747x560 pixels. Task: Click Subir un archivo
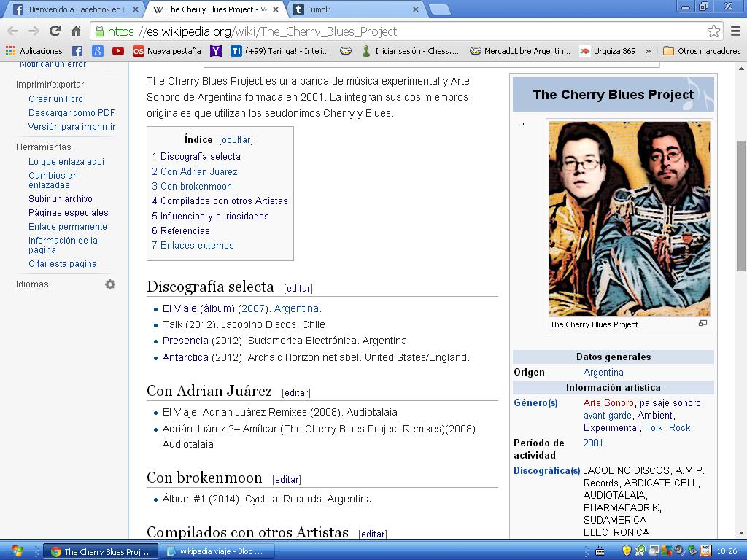click(x=61, y=198)
